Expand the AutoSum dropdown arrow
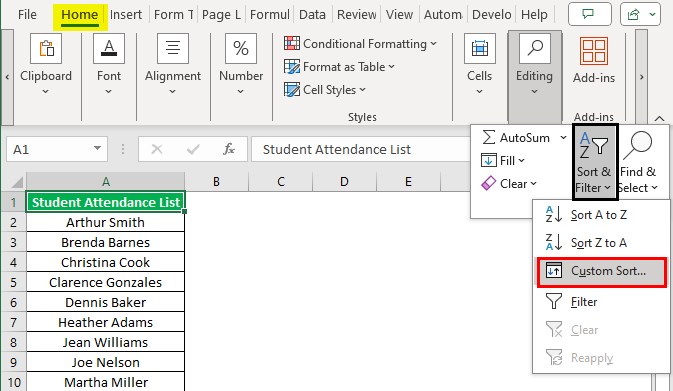The image size is (673, 391). point(563,137)
